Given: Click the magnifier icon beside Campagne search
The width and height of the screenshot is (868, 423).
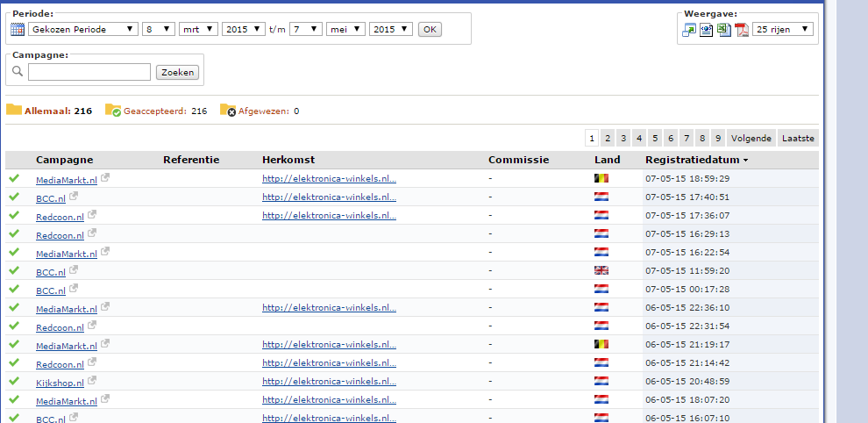Looking at the screenshot, I should coord(18,71).
